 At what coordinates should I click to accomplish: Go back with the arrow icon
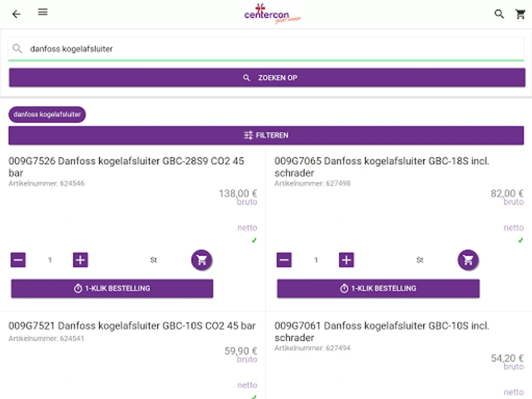[x=16, y=14]
